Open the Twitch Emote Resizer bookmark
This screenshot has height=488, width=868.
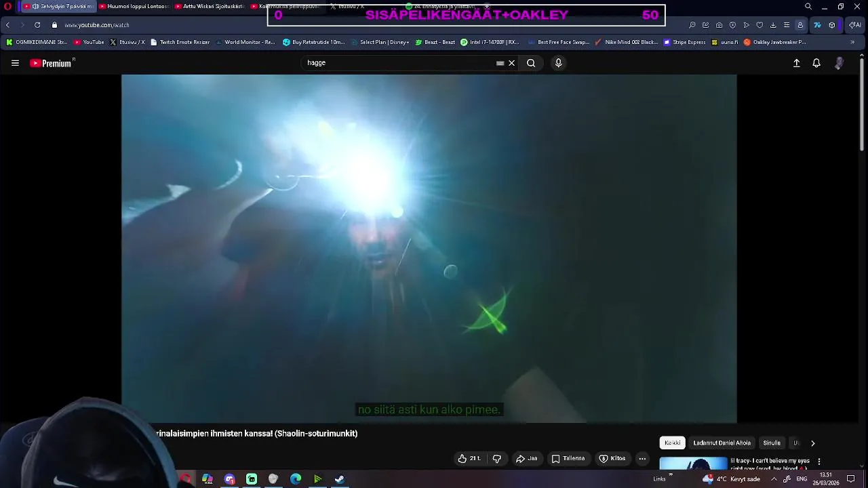[x=180, y=42]
